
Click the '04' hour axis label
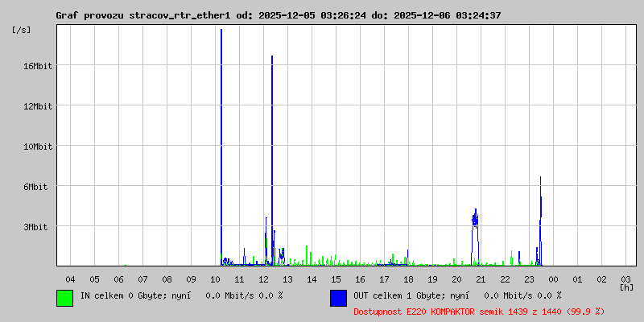70,279
